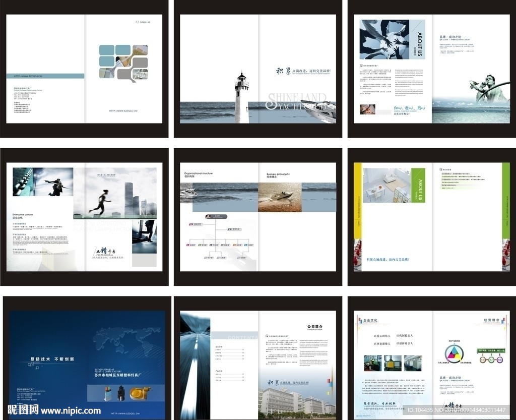
Task: Click the first factory machine photo
Action: click(x=373, y=363)
